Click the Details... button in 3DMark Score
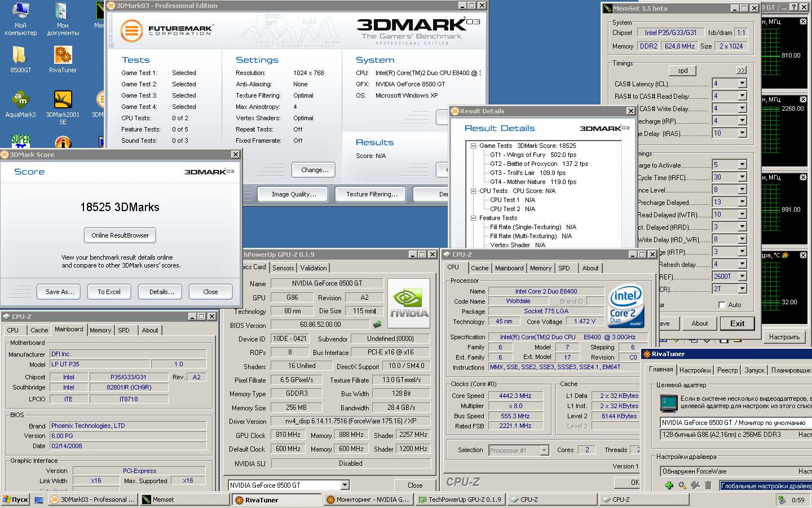812x508 pixels. pyautogui.click(x=161, y=292)
